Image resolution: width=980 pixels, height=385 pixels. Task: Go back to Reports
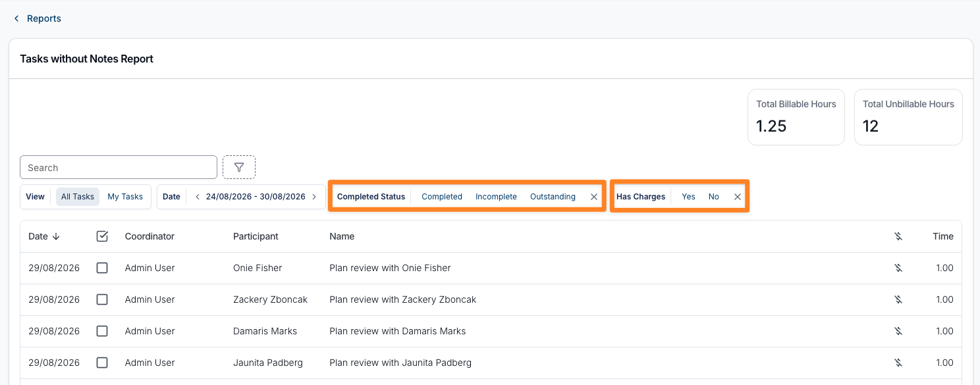pos(44,18)
